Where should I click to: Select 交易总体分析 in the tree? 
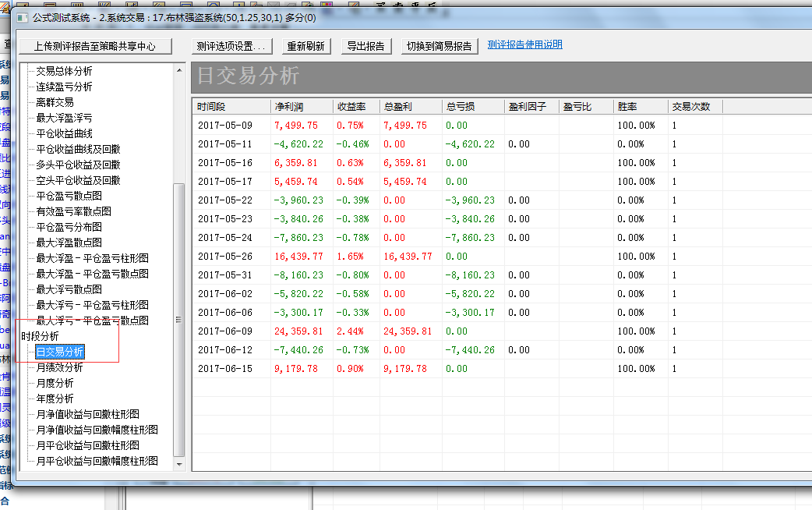tap(64, 71)
